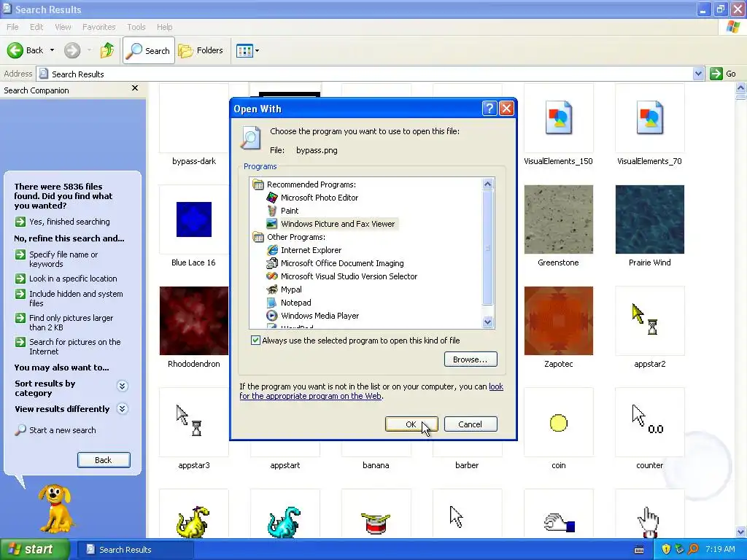Select the appstar3 cursor file

coord(194,422)
